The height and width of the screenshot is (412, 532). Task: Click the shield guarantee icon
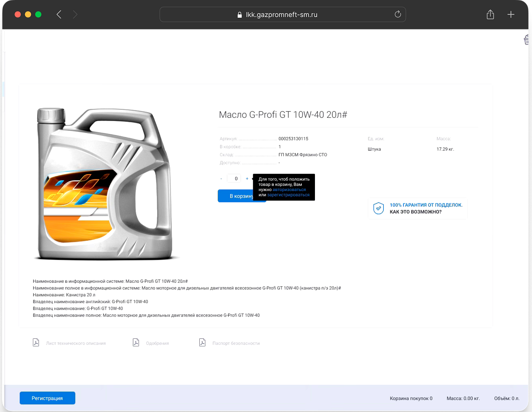point(378,208)
